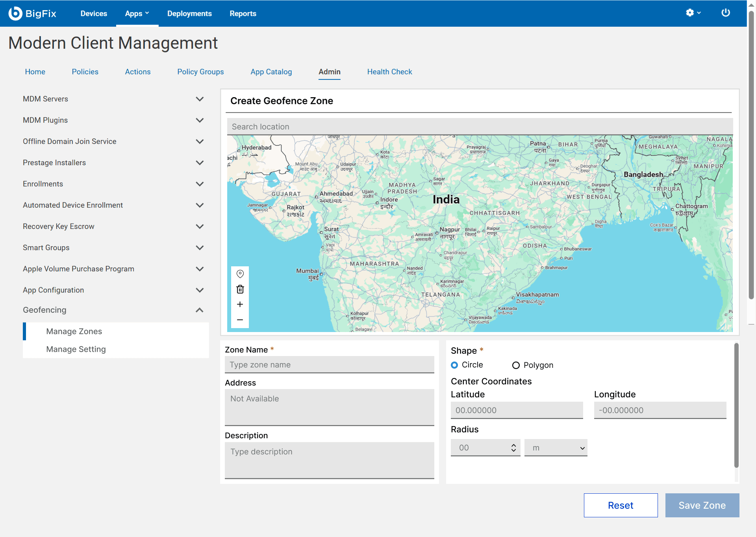756x537 pixels.
Task: Click the Radius stepper arrows
Action: tap(513, 448)
